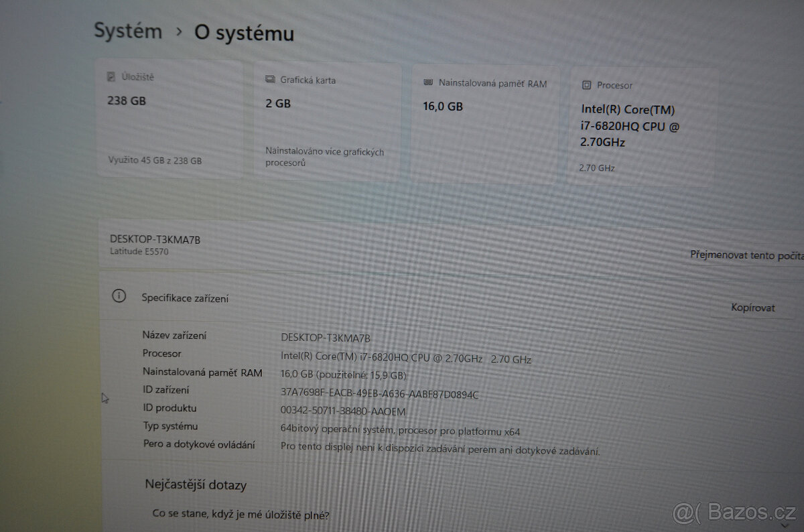Click the Procesor chip icon
Image resolution: width=804 pixels, height=532 pixels.
[x=588, y=86]
